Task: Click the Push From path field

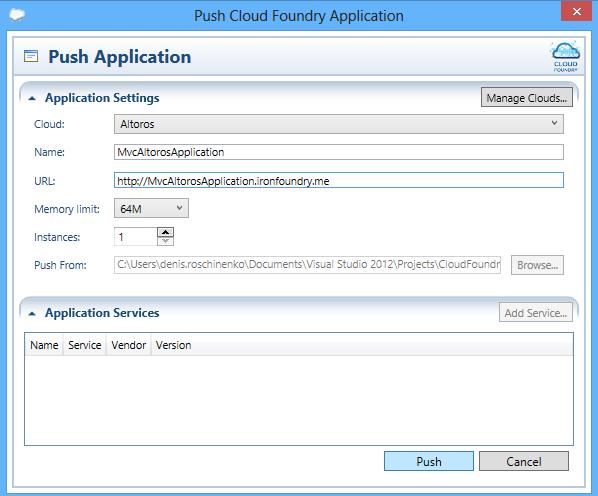Action: click(307, 265)
